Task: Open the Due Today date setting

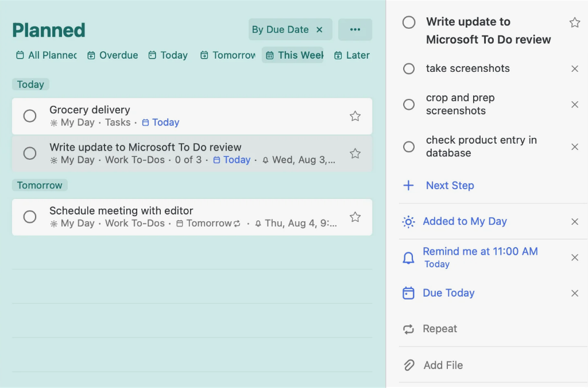Action: [448, 293]
